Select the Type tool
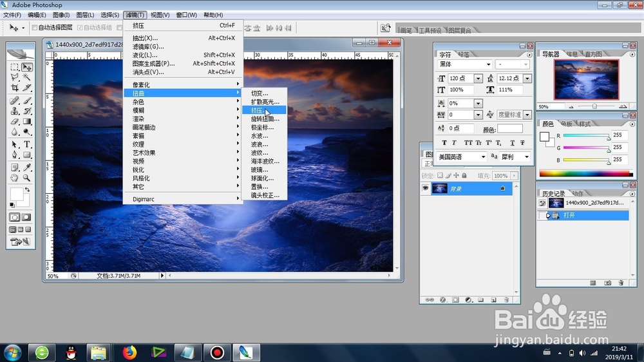The width and height of the screenshot is (644, 362). click(x=27, y=144)
